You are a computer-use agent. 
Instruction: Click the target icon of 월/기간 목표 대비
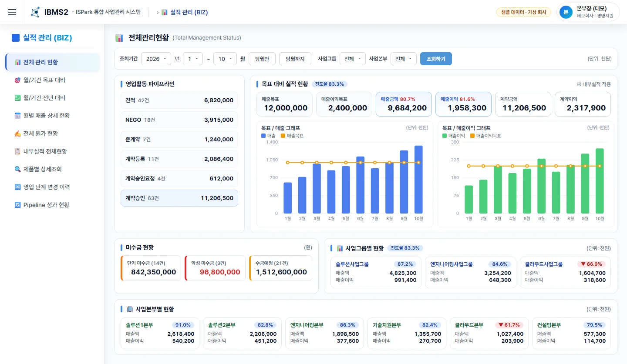click(x=17, y=80)
